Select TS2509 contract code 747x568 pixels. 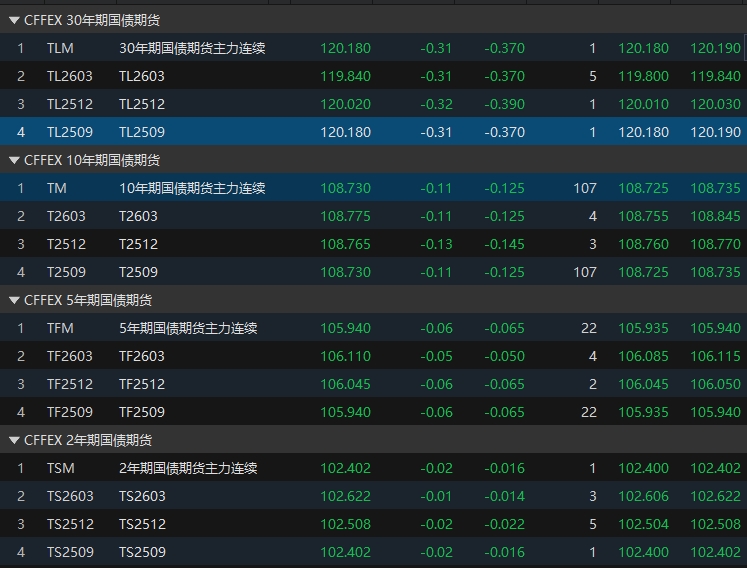[x=70, y=552]
